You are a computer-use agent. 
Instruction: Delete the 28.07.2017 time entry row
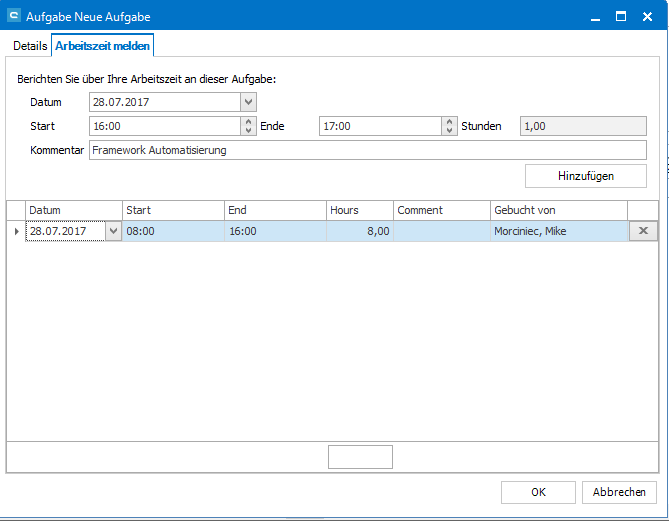642,231
